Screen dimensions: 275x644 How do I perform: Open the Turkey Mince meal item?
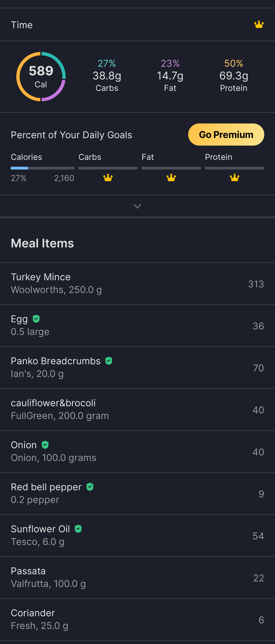click(x=137, y=284)
